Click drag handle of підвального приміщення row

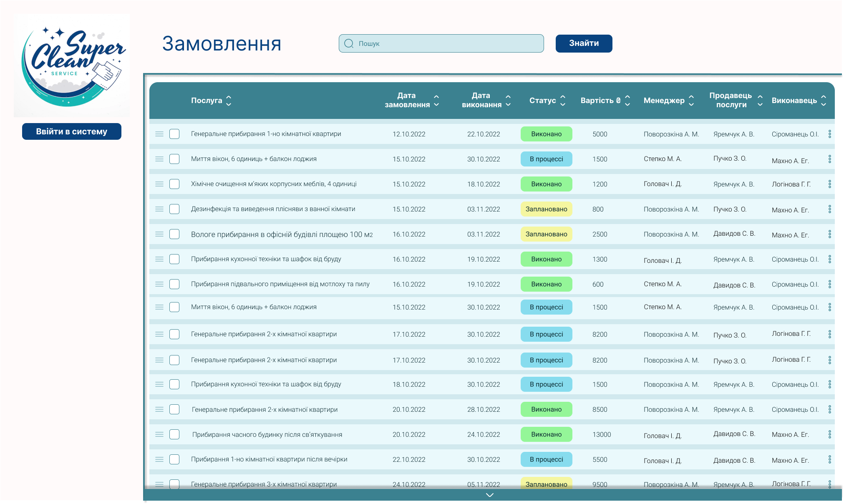point(159,284)
